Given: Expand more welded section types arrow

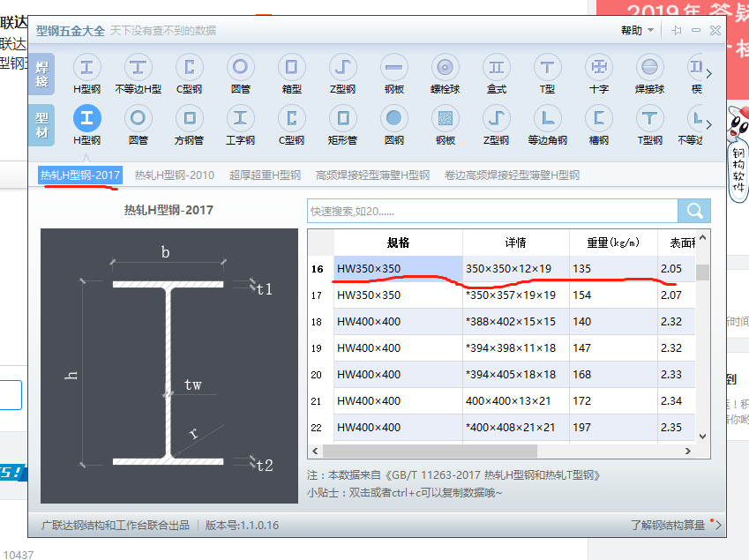Looking at the screenshot, I should click(x=709, y=73).
